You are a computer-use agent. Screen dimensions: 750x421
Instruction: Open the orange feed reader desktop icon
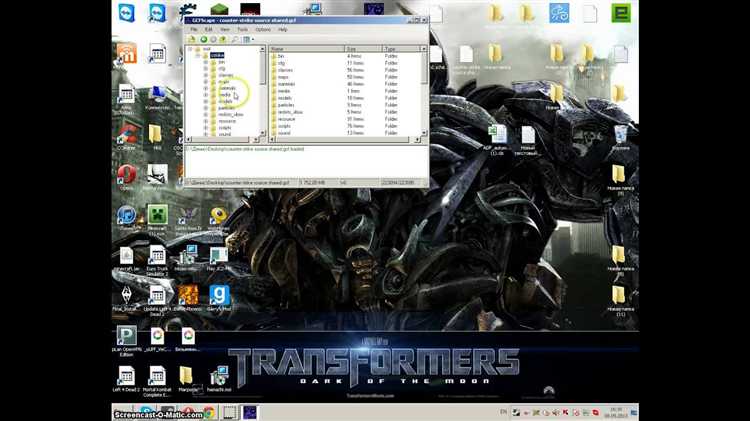(127, 54)
